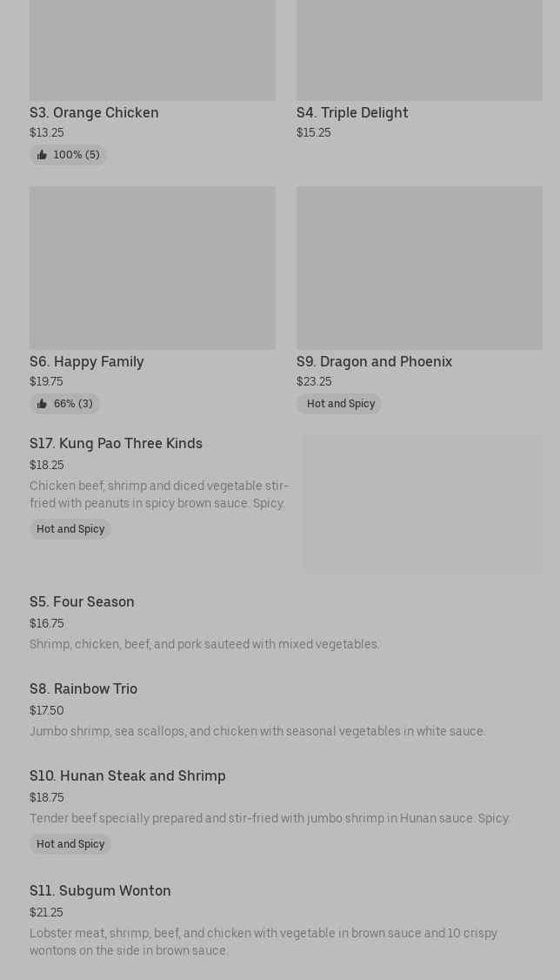Viewport: 560px width, 980px height.
Task: Open S3. Orange Chicken item title
Action: pos(94,112)
